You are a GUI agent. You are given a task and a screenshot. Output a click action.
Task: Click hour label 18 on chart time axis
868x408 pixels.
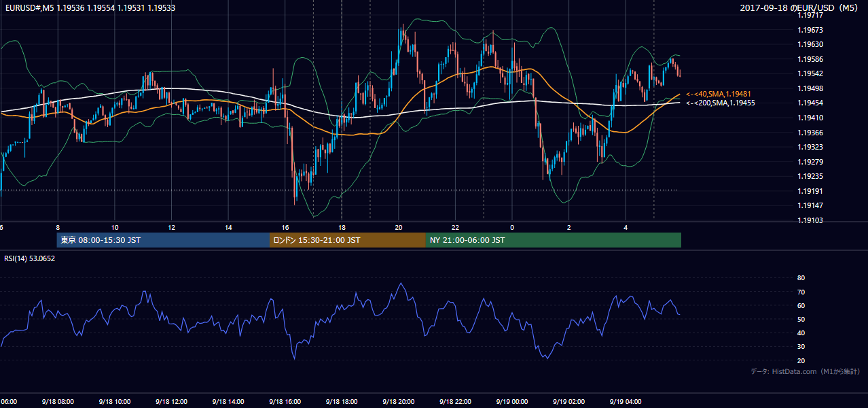(x=342, y=227)
